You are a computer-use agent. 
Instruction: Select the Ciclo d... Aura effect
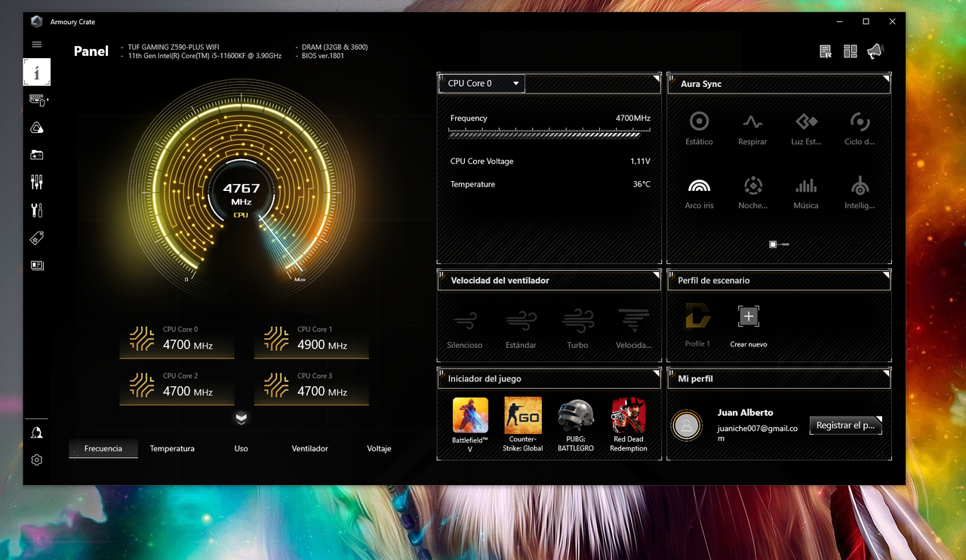pos(860,128)
